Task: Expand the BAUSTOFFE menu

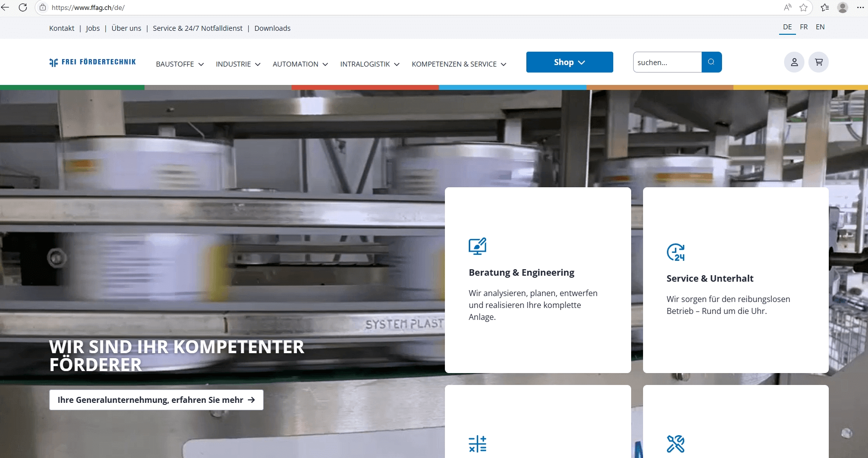Action: (x=180, y=64)
